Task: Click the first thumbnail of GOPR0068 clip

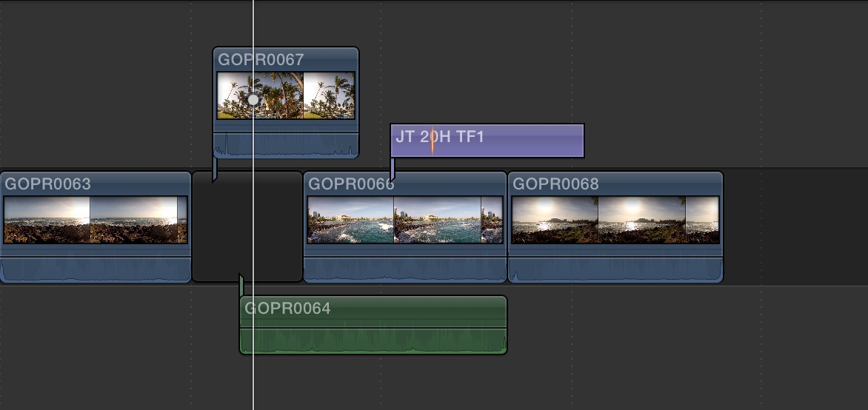Action: [555, 220]
